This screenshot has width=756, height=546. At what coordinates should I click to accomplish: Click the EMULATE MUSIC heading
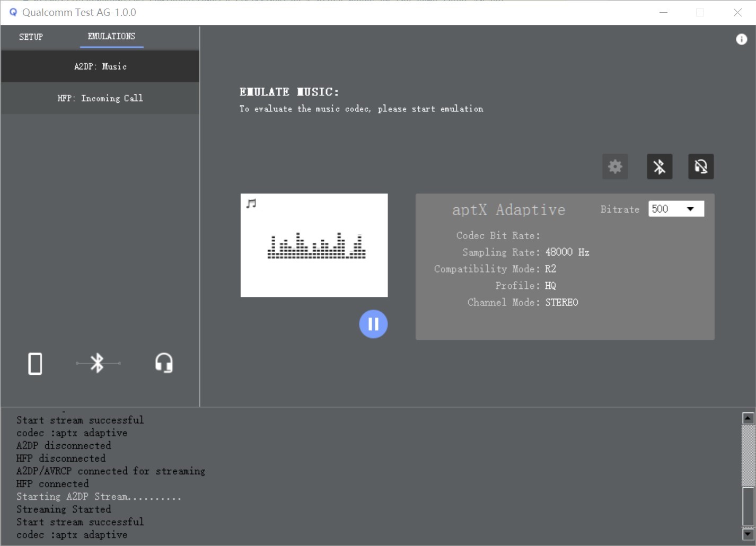coord(289,92)
